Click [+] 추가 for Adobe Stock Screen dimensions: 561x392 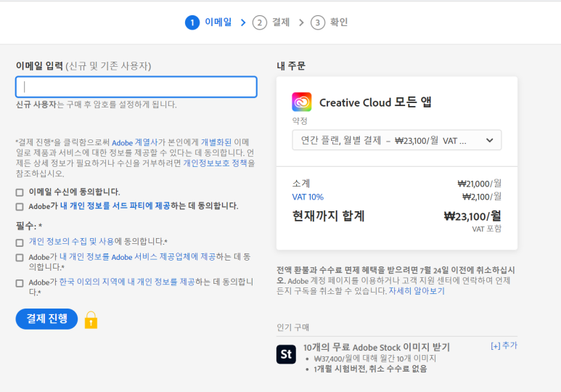tap(504, 346)
